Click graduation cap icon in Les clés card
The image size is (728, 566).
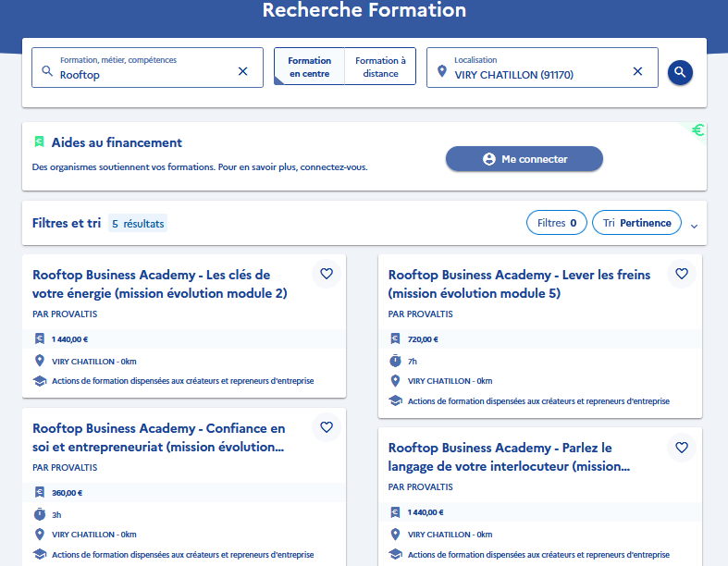[x=40, y=381]
